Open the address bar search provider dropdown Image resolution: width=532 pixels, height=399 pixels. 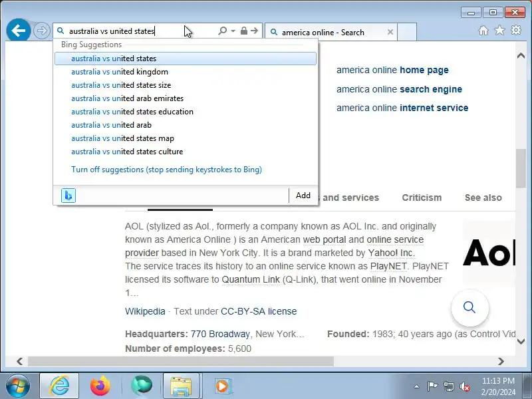pos(233,31)
